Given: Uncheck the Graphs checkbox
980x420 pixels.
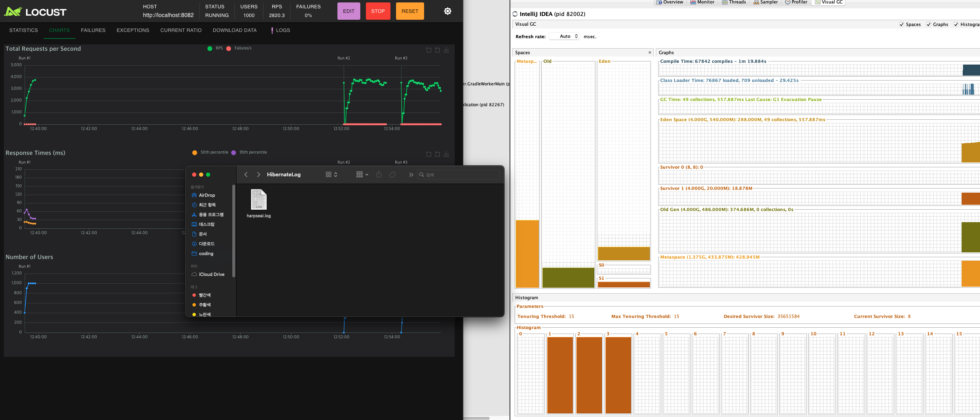Looking at the screenshot, I should tap(929, 24).
